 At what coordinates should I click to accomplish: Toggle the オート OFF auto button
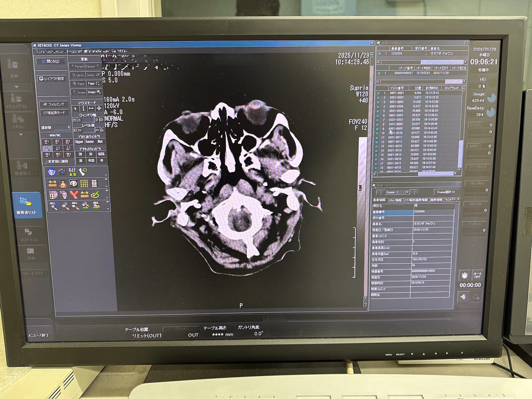point(477,275)
